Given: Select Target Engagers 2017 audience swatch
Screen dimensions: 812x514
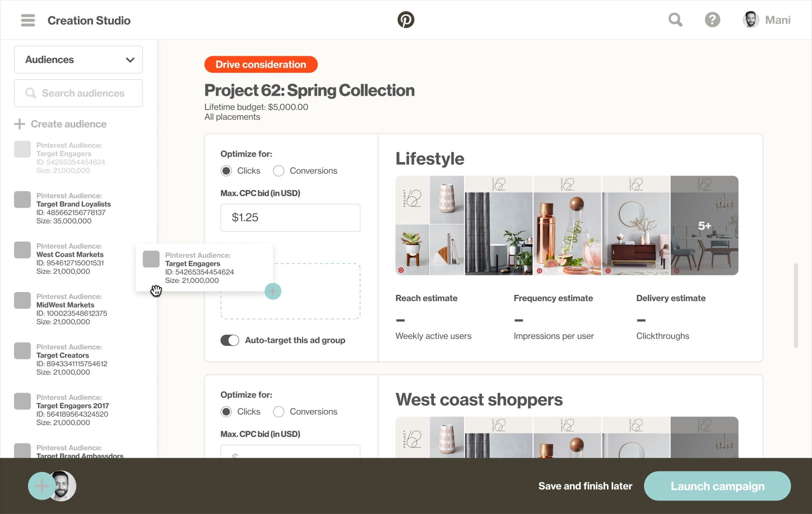Looking at the screenshot, I should point(22,401).
